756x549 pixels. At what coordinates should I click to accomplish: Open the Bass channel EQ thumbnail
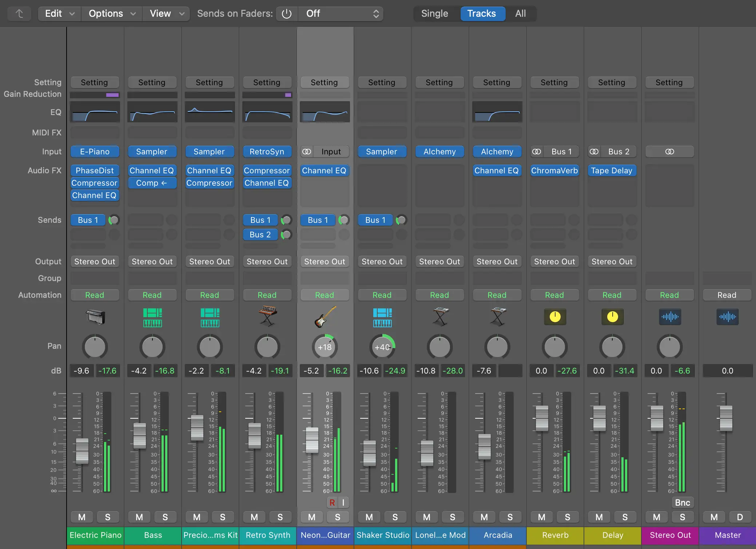pyautogui.click(x=152, y=112)
